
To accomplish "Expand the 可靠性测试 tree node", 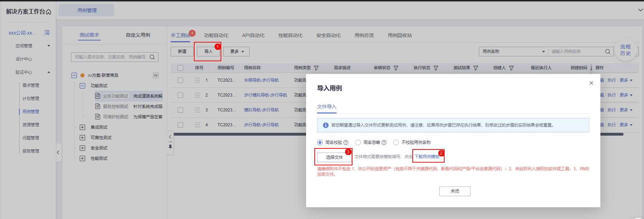I will [82, 138].
